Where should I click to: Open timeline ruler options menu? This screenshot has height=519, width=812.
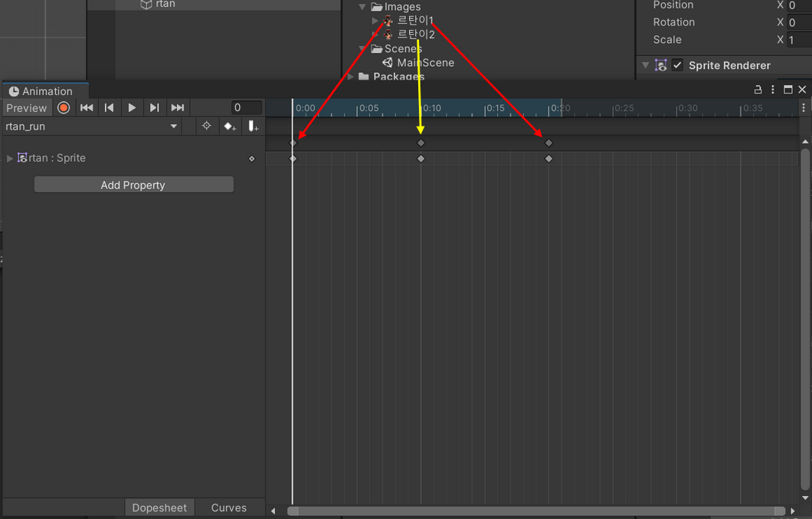point(804,108)
